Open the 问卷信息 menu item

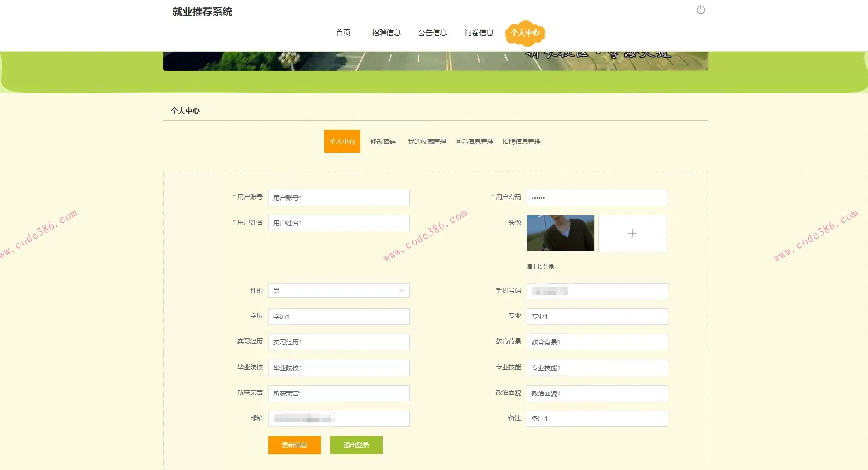pyautogui.click(x=479, y=33)
